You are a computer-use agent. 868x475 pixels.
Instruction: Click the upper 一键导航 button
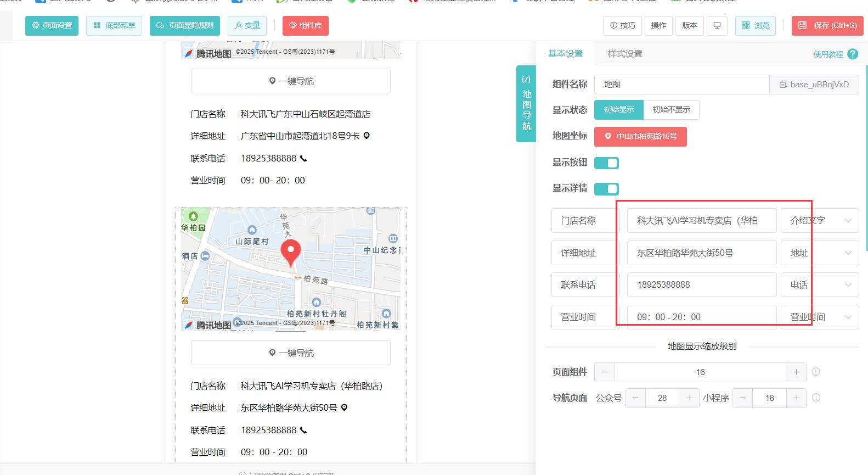pos(291,81)
